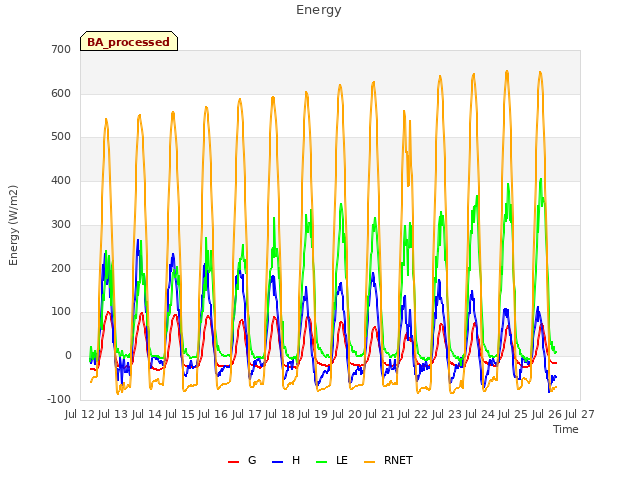
Task: Click the Jul 15 x-axis label
Action: 180,415
